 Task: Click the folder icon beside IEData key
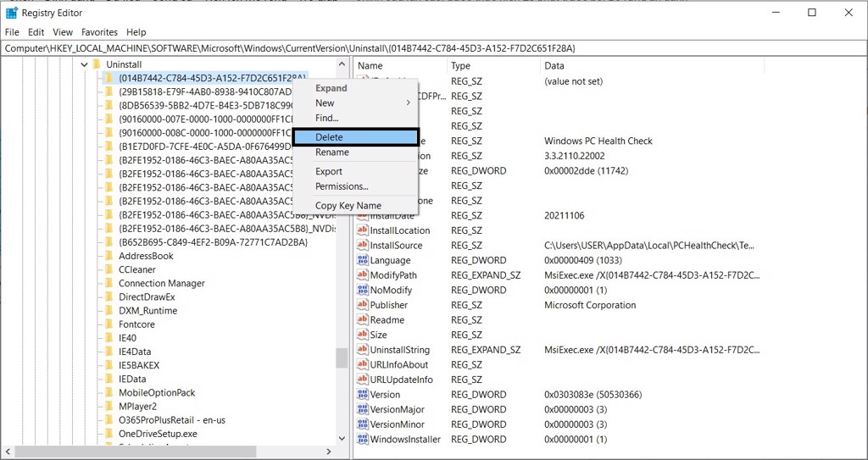tap(108, 380)
